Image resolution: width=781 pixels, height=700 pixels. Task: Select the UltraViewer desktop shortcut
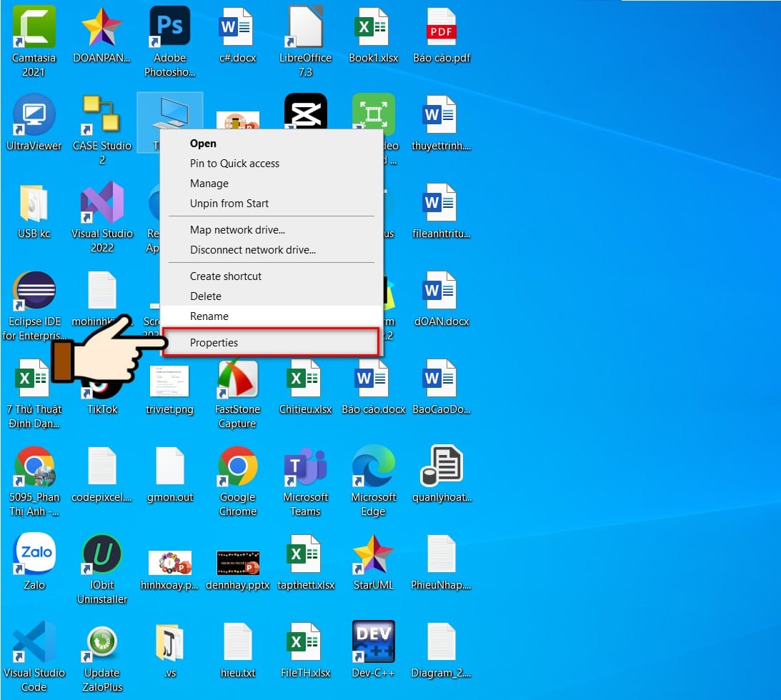tap(34, 114)
